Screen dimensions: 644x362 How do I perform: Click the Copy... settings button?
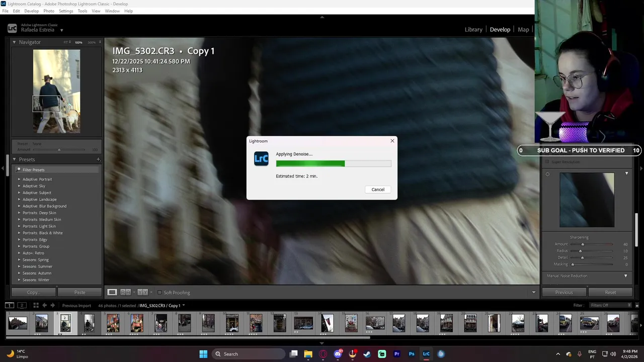[33, 292]
